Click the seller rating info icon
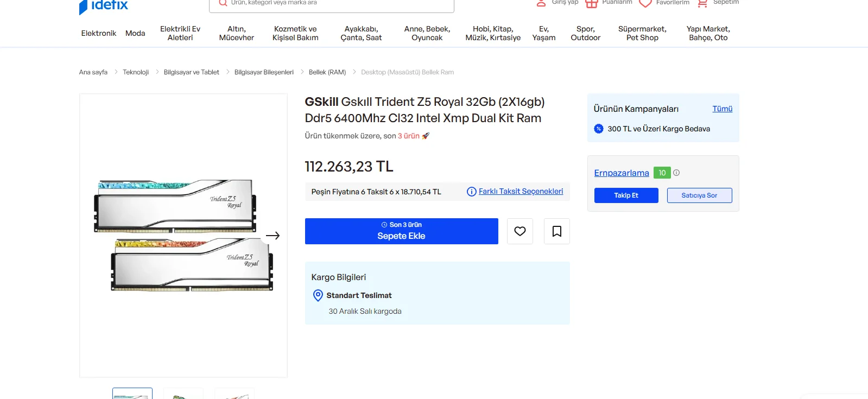This screenshot has height=399, width=868. [x=676, y=173]
